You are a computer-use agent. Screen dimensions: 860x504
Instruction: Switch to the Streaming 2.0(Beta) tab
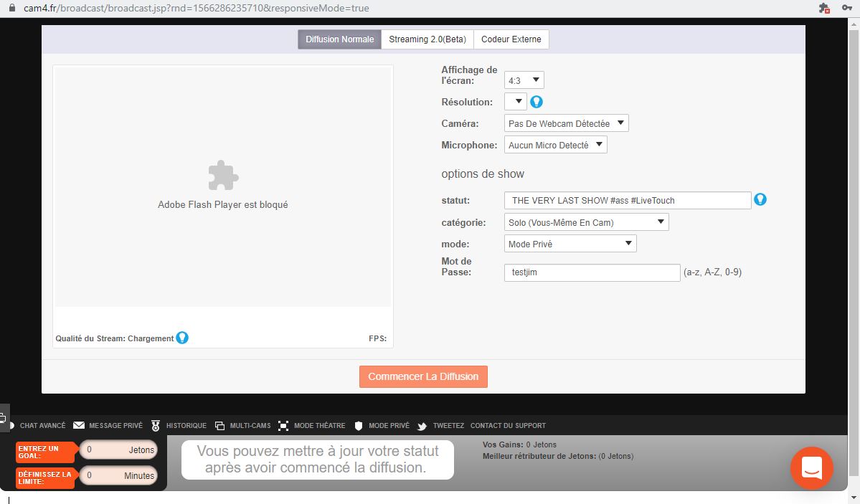pyautogui.click(x=427, y=39)
